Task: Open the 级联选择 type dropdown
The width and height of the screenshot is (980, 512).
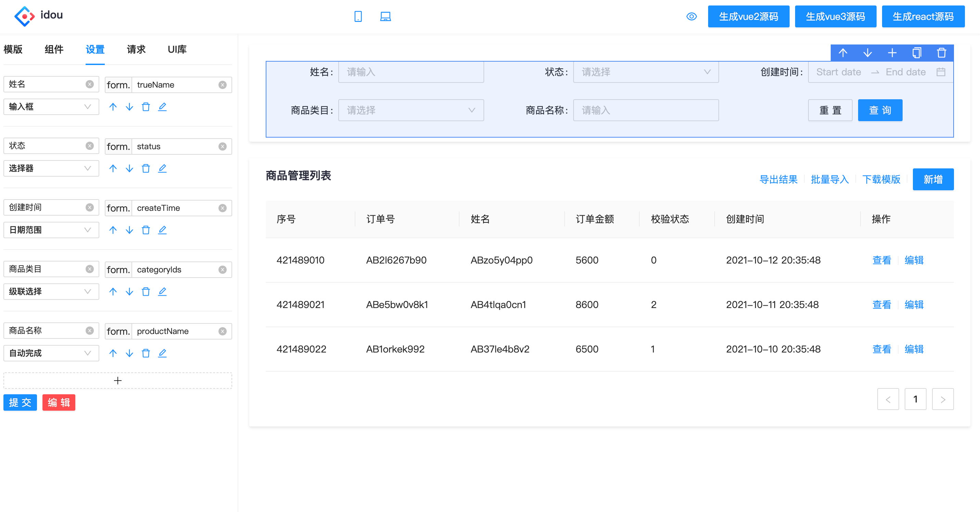Action: [51, 292]
